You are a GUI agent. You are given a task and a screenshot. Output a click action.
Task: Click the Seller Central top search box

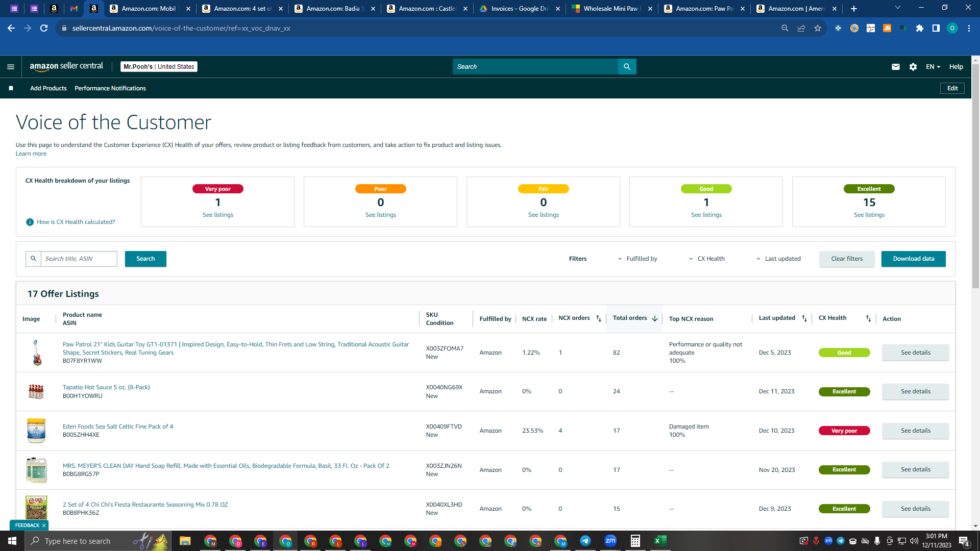click(x=535, y=67)
